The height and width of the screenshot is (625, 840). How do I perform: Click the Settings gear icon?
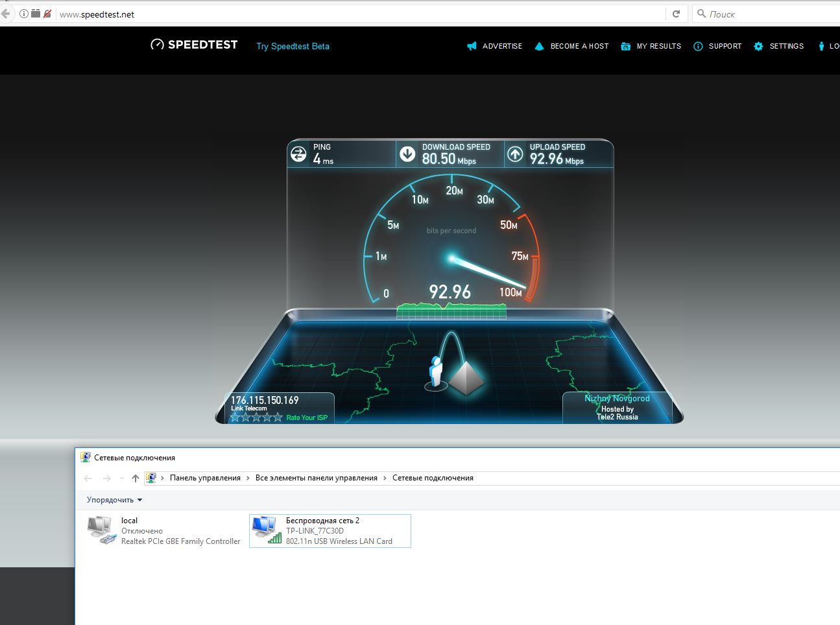pyautogui.click(x=758, y=46)
